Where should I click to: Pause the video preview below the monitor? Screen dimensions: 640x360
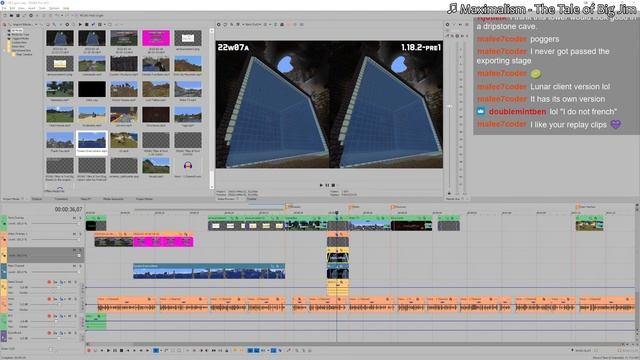(327, 185)
